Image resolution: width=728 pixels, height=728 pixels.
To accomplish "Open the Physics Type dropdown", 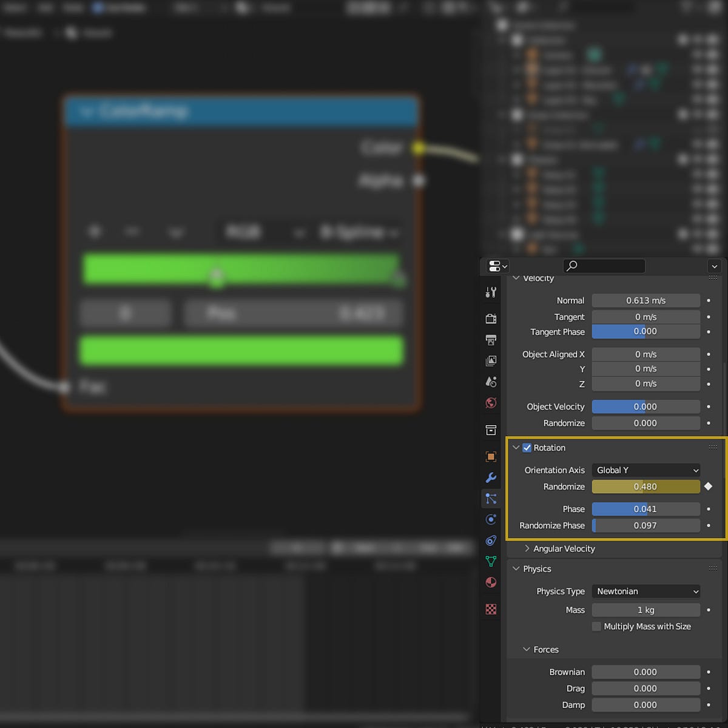I will click(645, 591).
